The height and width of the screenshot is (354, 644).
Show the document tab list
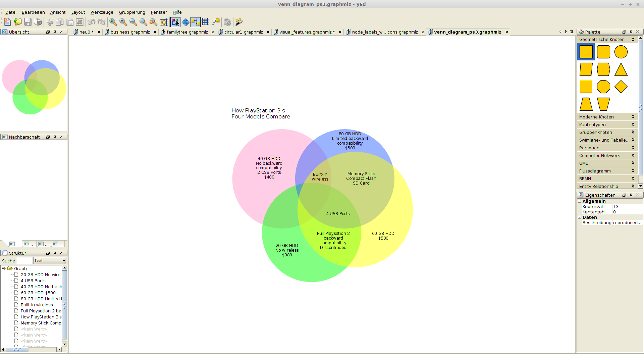571,32
